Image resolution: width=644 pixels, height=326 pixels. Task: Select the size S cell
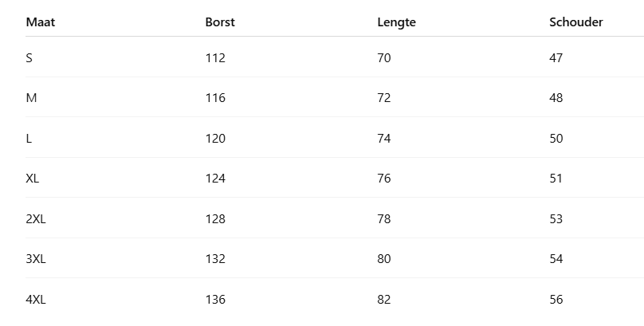click(29, 57)
